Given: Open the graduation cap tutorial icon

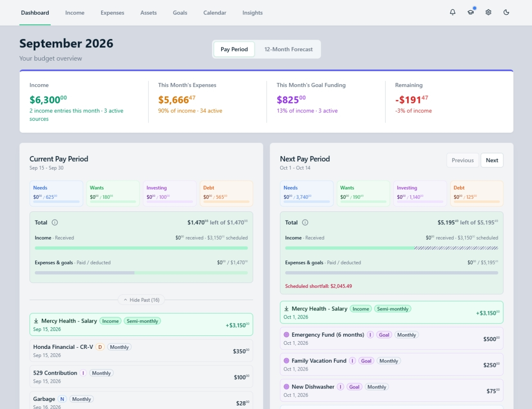Looking at the screenshot, I should (471, 12).
